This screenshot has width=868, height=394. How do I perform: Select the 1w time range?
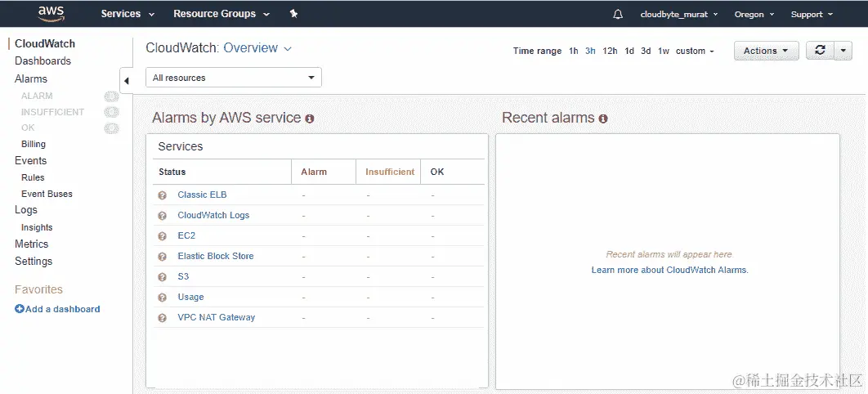click(x=664, y=51)
